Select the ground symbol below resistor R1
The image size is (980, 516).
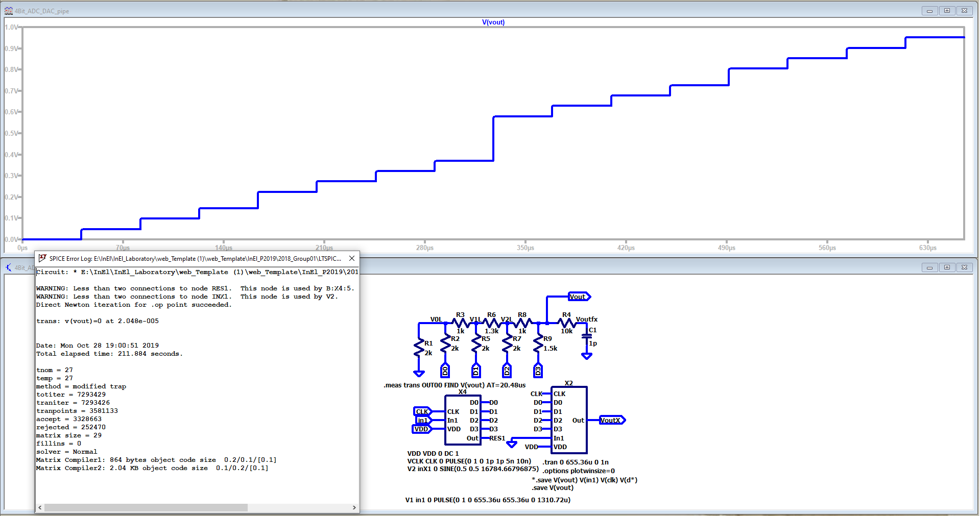tap(419, 374)
